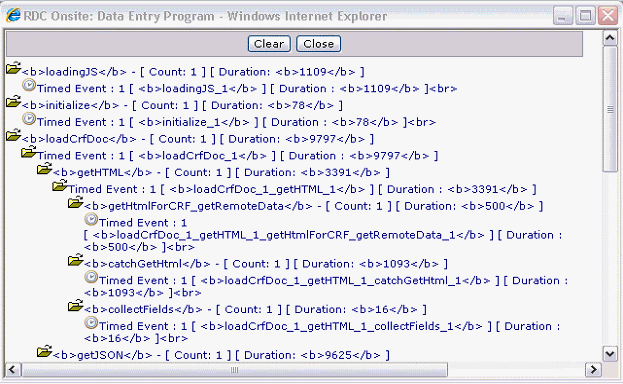The width and height of the screenshot is (623, 384).
Task: Collapse the initialize folder icon
Action: 13,102
